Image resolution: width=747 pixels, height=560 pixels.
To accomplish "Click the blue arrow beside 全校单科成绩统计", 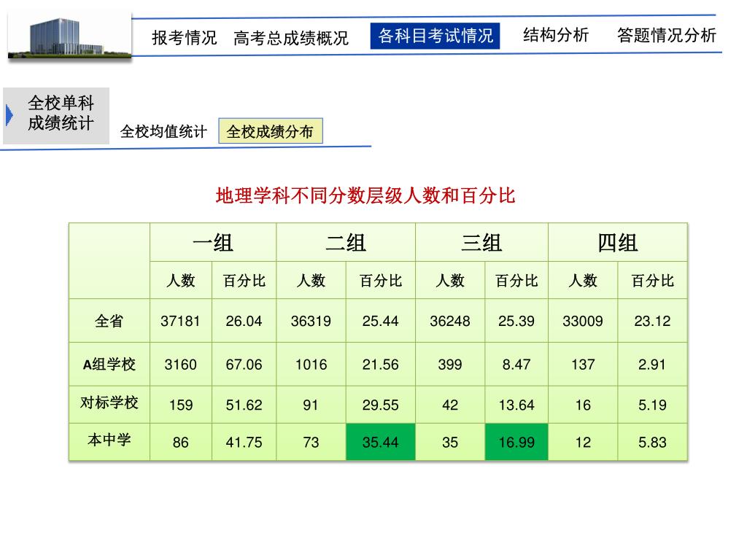I will [9, 115].
